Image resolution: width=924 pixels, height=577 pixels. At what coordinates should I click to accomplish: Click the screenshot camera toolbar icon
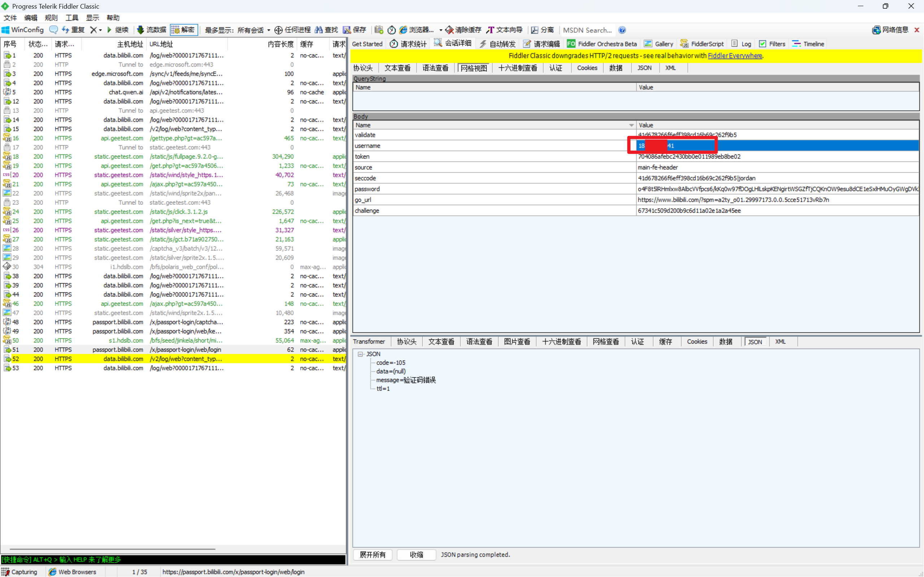(378, 30)
